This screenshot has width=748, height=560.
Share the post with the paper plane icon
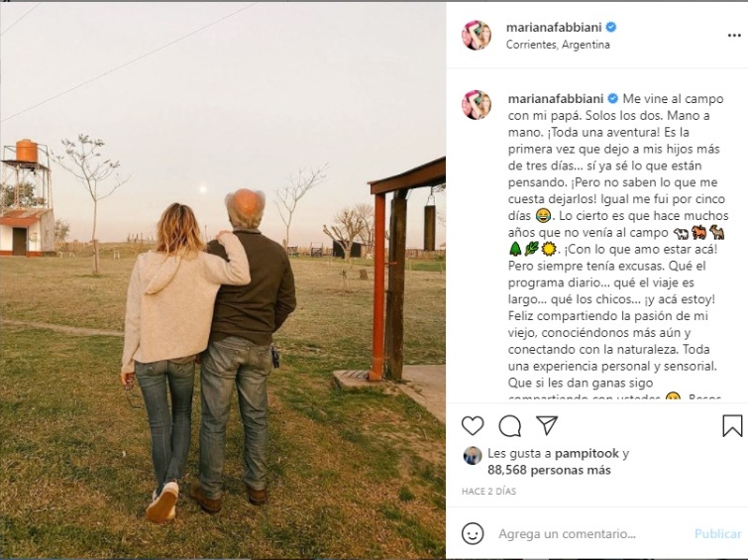coord(547,425)
